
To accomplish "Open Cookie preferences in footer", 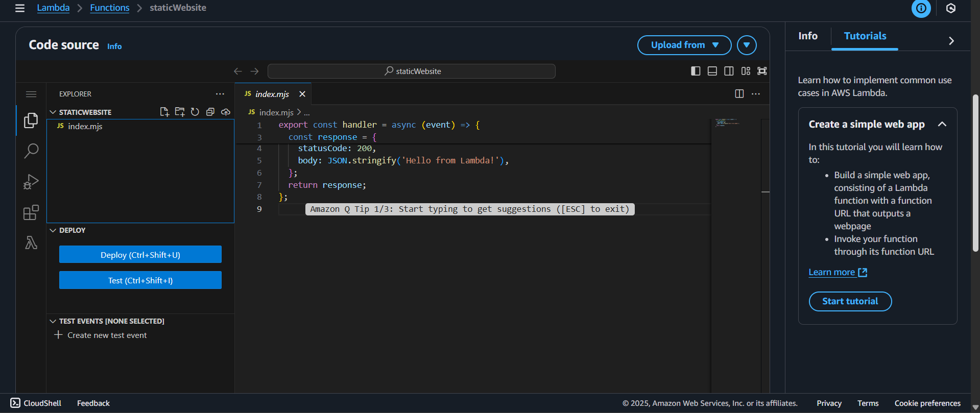I will (x=927, y=403).
